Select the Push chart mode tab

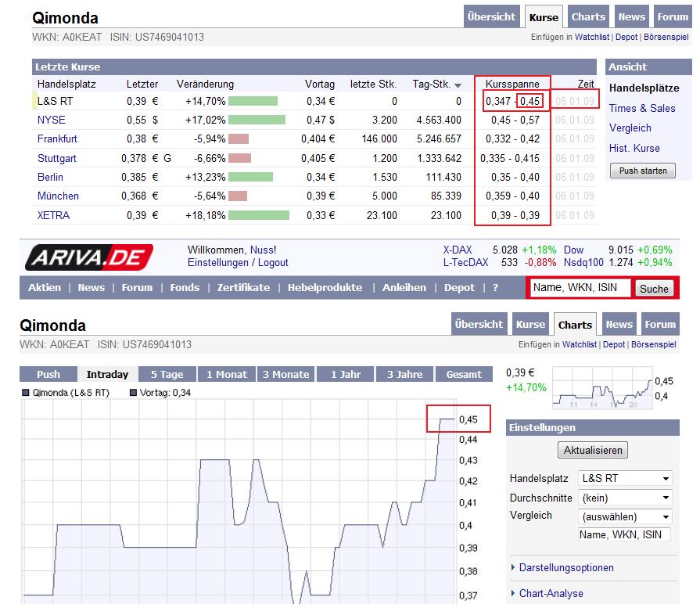click(x=48, y=374)
